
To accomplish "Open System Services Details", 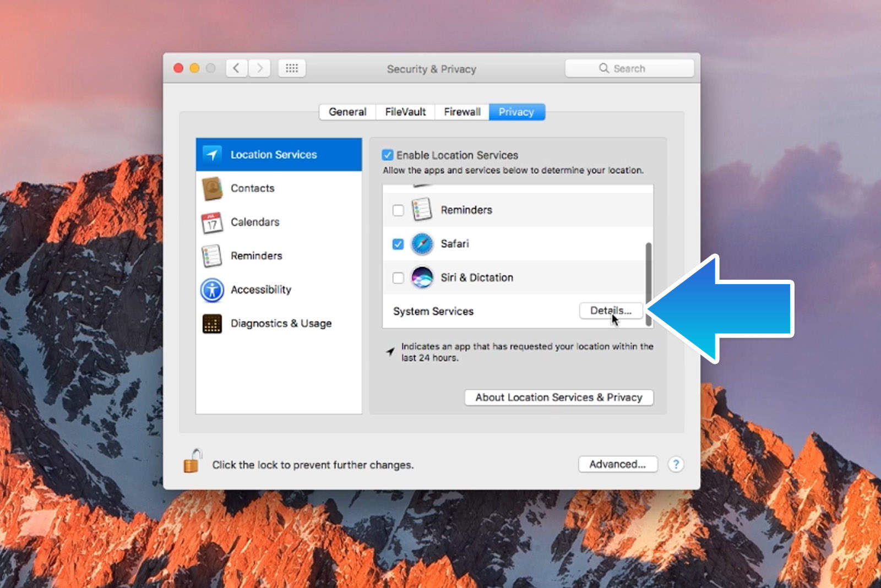I will coord(610,311).
